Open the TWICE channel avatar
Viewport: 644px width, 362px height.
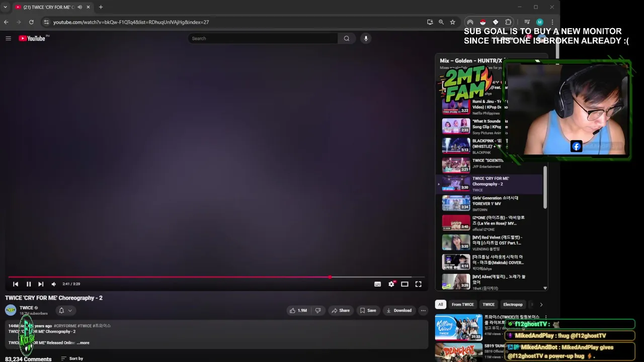(11, 310)
